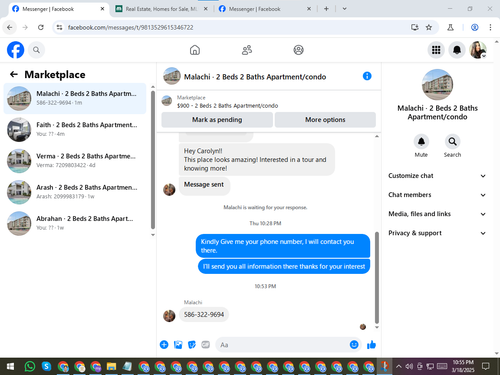Search in the conversation
The image size is (500, 375).
click(452, 142)
